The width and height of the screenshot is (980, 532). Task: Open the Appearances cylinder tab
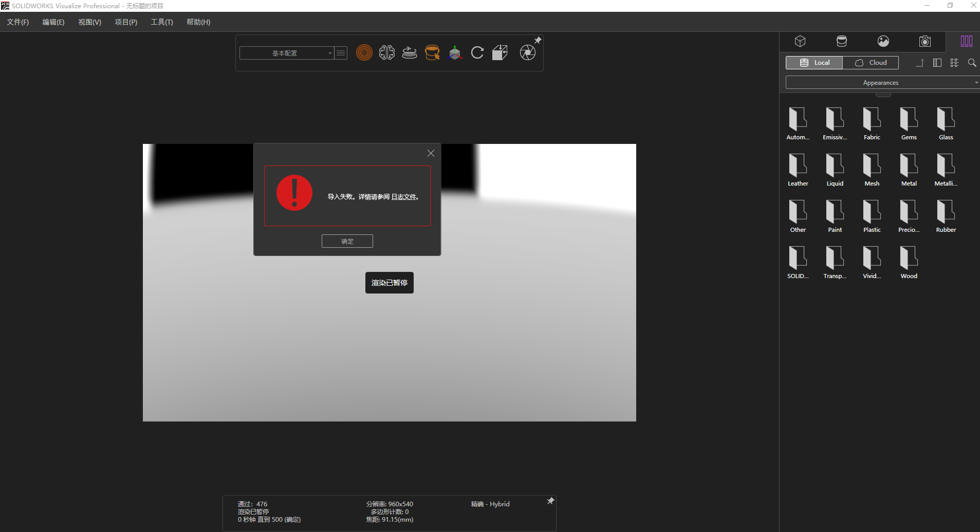(842, 41)
